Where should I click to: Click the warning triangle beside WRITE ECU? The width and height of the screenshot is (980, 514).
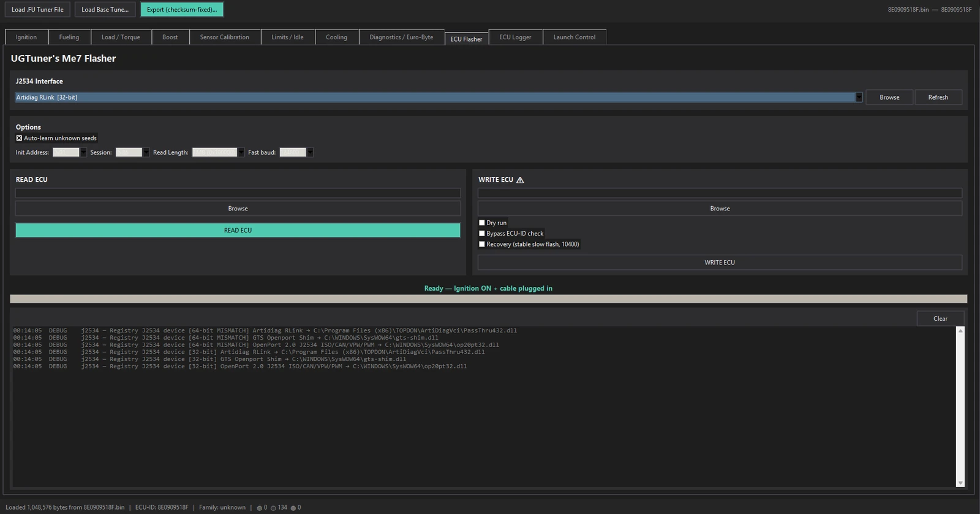point(520,180)
